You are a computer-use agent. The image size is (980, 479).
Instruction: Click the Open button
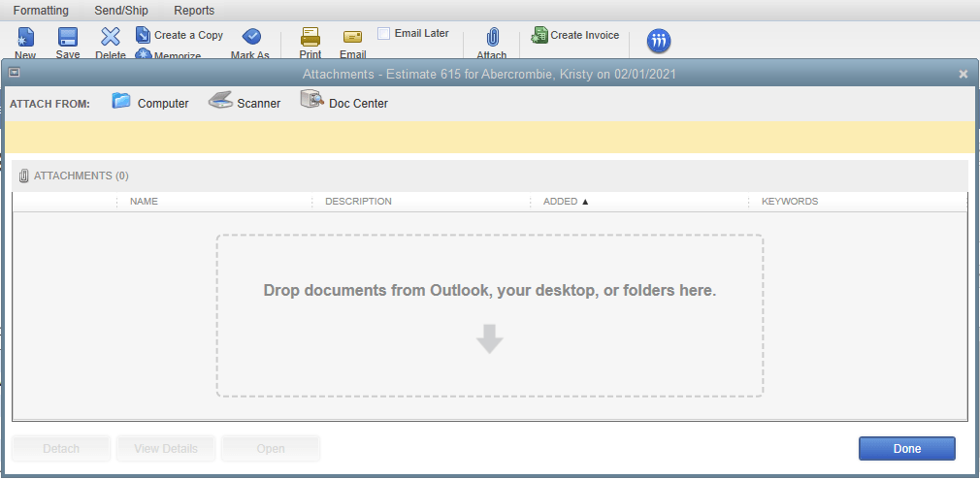tap(271, 448)
